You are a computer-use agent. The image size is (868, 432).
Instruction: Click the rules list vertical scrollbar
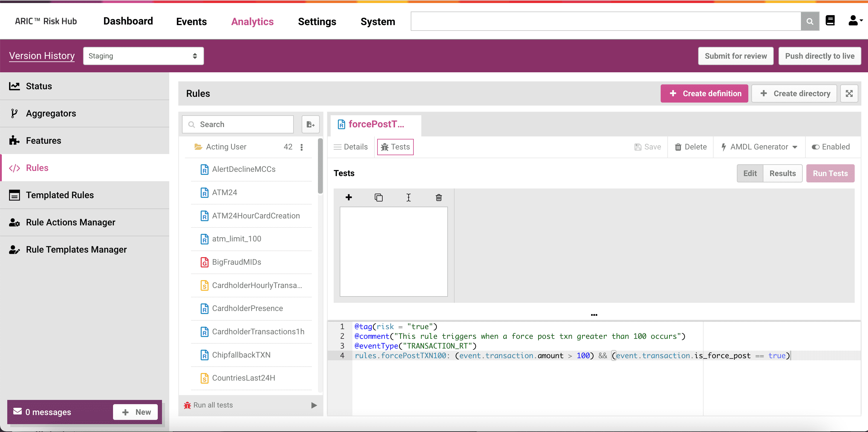pos(320,166)
